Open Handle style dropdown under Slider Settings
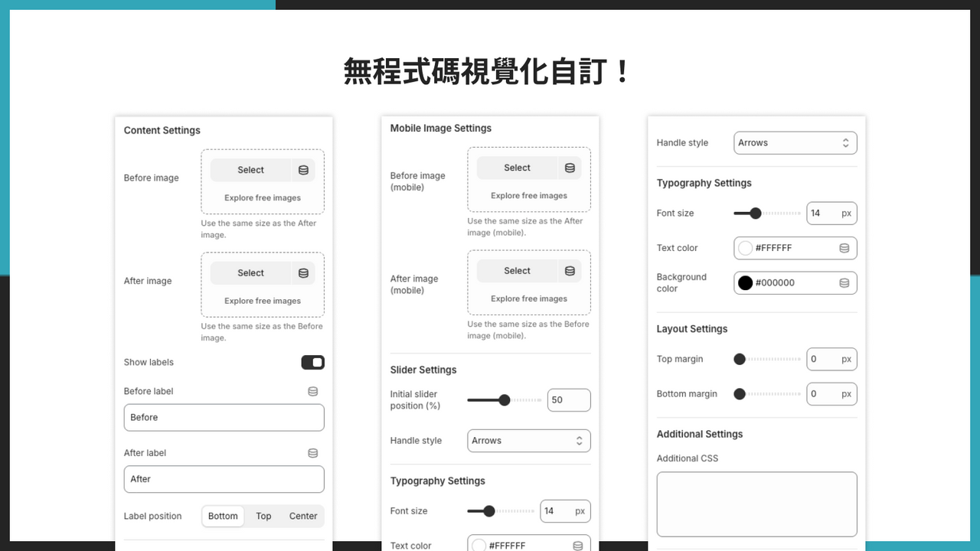This screenshot has height=551, width=980. coord(529,441)
